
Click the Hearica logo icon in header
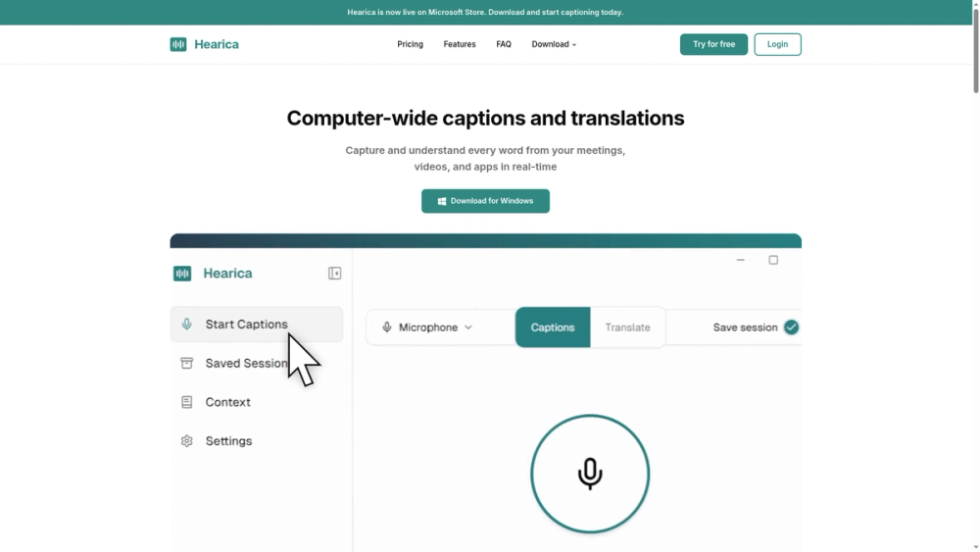(178, 44)
